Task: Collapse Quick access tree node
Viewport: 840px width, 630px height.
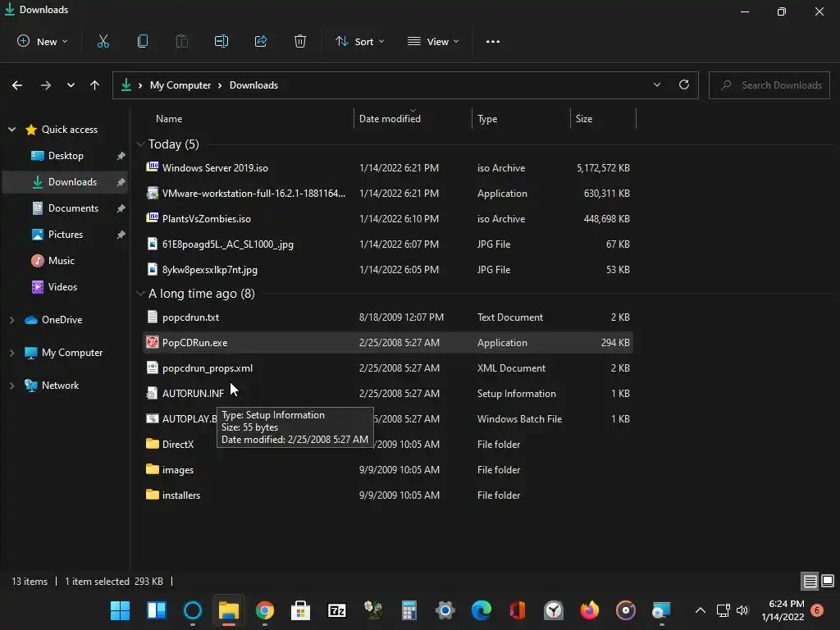Action: [x=11, y=129]
